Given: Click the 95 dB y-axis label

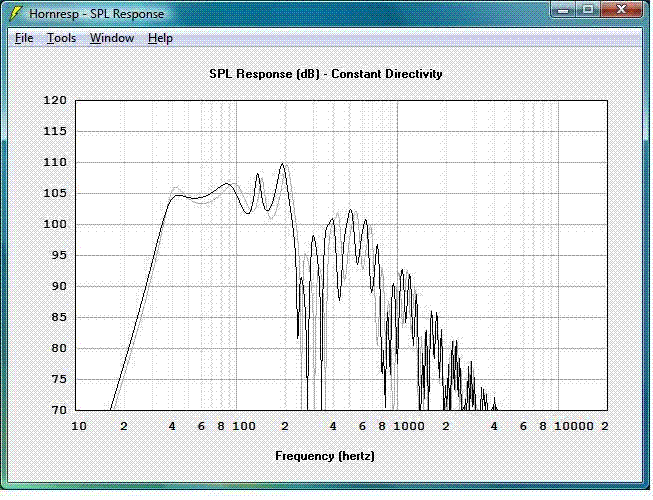Looking at the screenshot, I should (59, 255).
